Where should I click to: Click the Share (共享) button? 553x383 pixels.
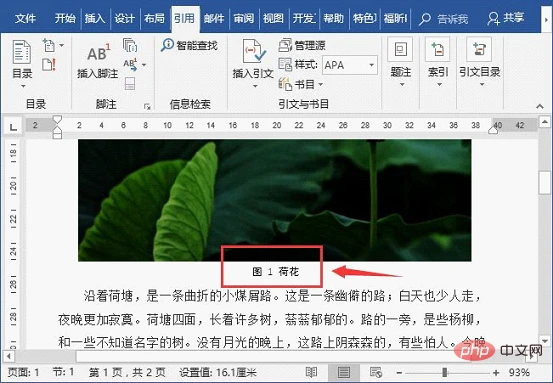[x=506, y=18]
